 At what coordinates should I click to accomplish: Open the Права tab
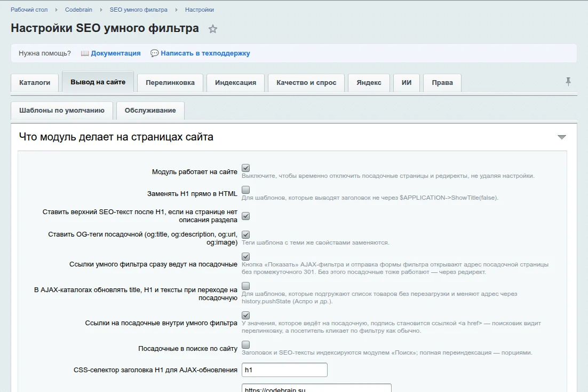click(442, 83)
